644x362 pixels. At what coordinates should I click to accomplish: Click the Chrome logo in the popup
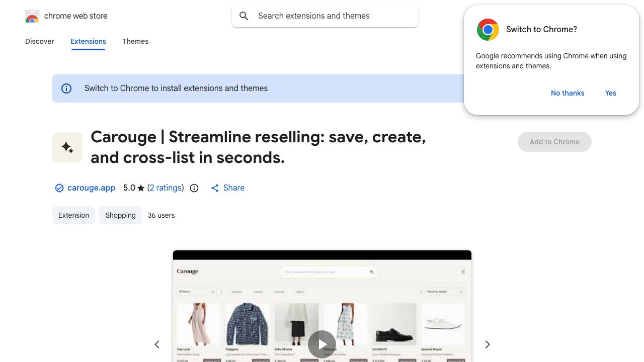point(488,30)
